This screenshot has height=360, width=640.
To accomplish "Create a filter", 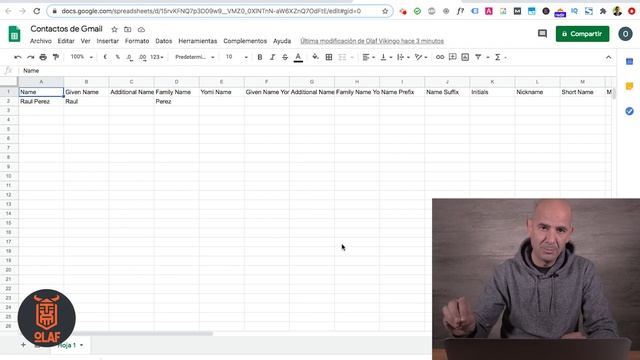I will [478, 57].
